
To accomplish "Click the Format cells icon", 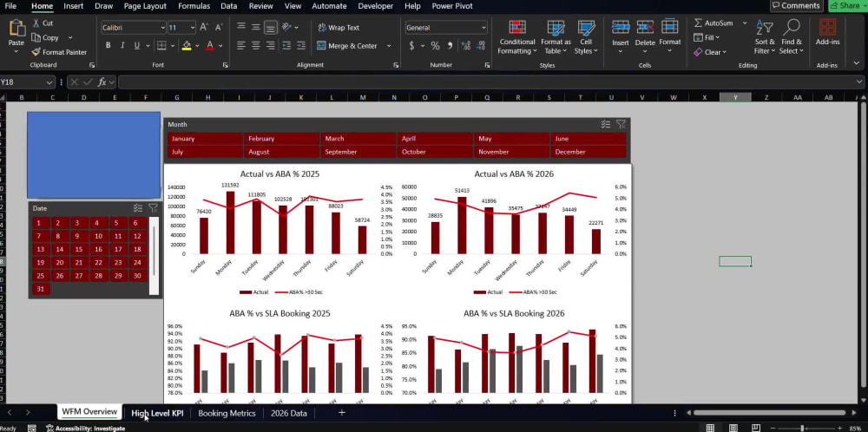I will 670,27.
